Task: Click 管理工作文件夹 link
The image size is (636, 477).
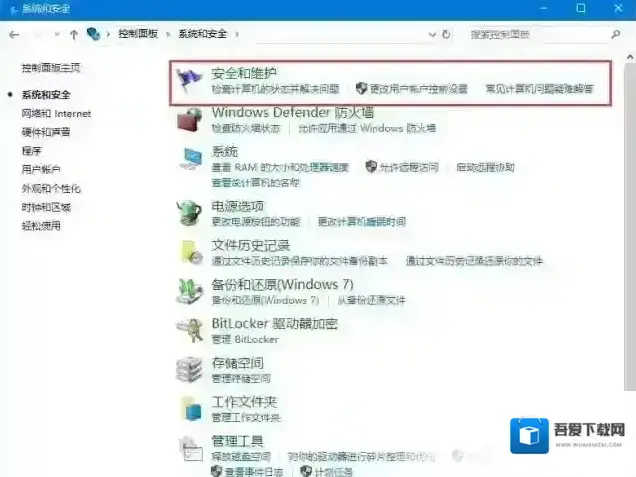Action: tap(246, 417)
